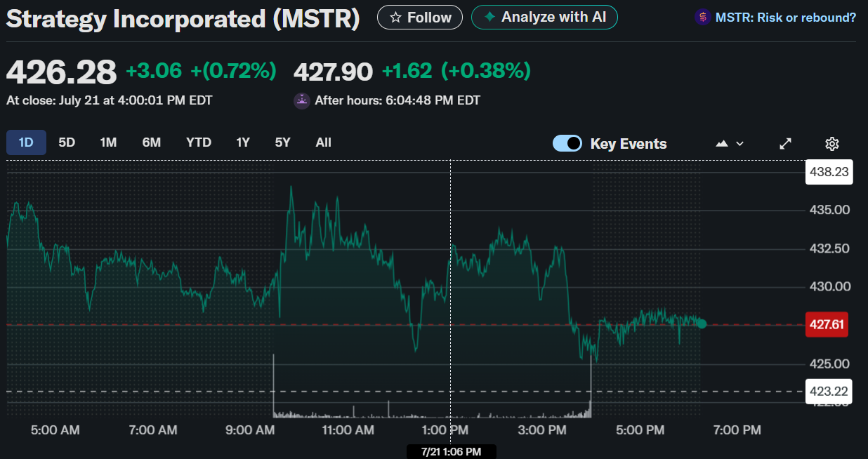Click the At close: July 21 timestamp
Image resolution: width=868 pixels, height=459 pixels.
pyautogui.click(x=110, y=100)
